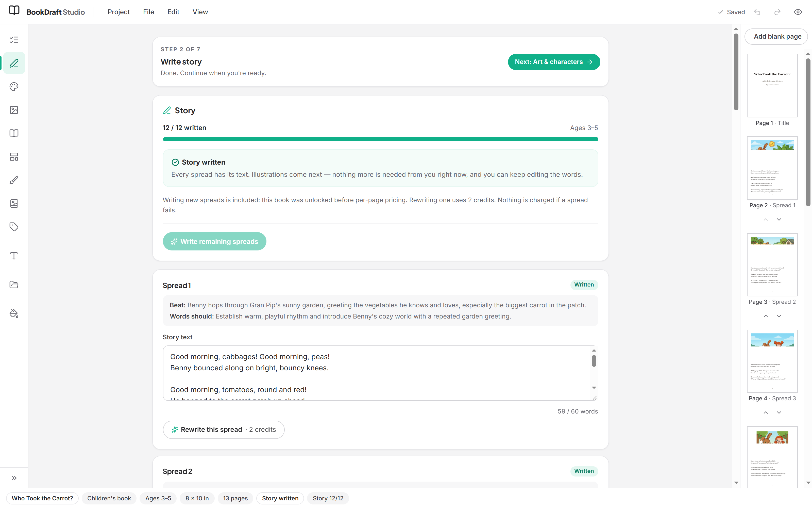Click Rewrite this spread button
This screenshot has height=508, width=812.
point(224,429)
